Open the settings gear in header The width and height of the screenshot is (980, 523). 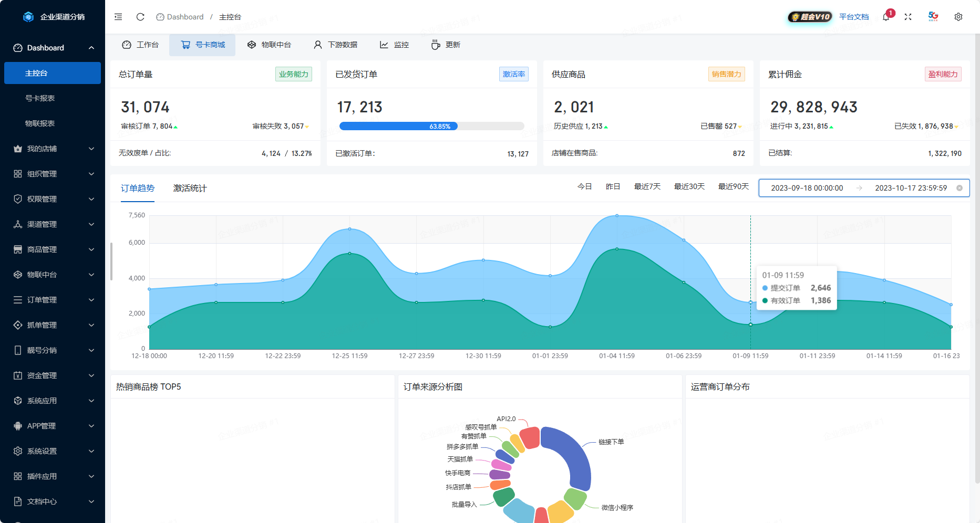pos(958,17)
